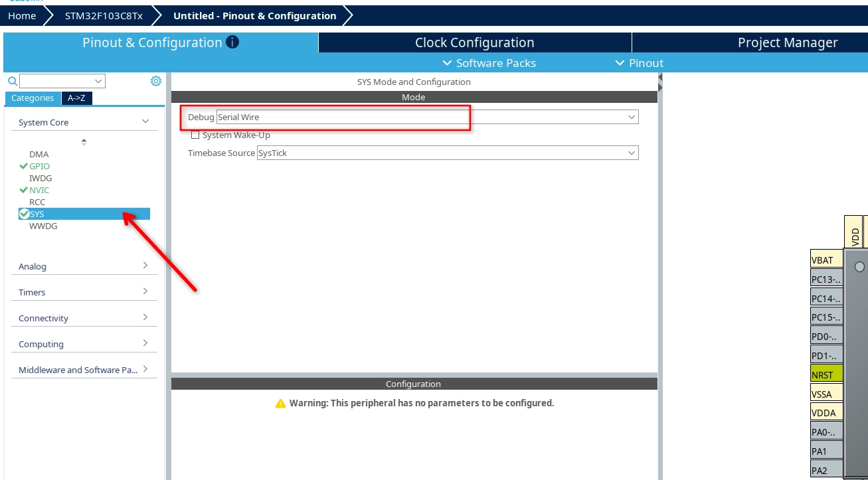Switch to the Clock Configuration tab
868x480 pixels.
(x=474, y=42)
